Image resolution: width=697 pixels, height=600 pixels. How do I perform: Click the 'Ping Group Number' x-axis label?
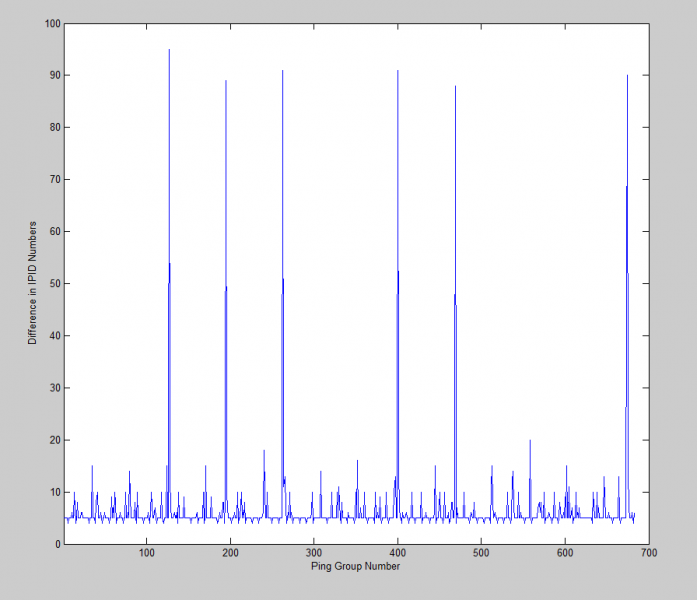click(x=356, y=567)
